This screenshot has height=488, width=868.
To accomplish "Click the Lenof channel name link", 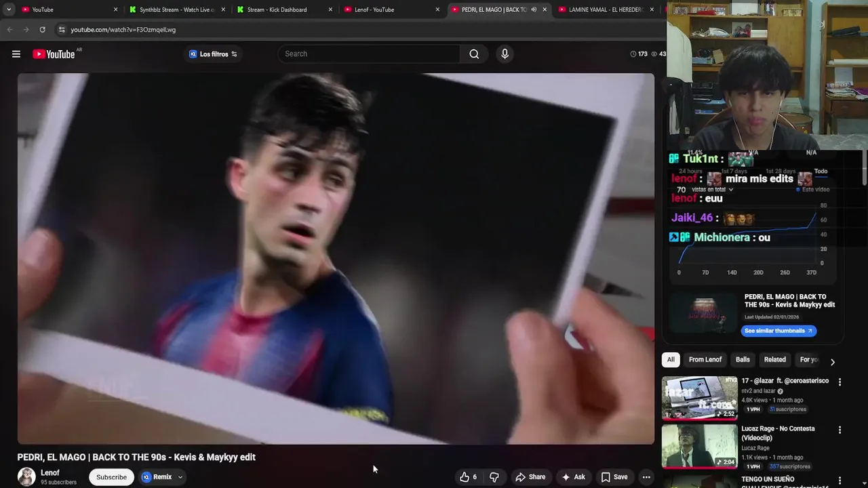I will point(50,473).
